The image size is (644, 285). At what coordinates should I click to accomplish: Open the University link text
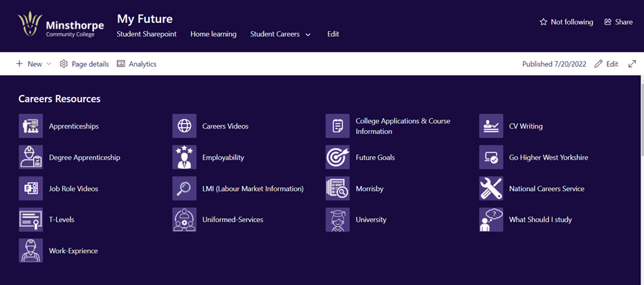(371, 220)
